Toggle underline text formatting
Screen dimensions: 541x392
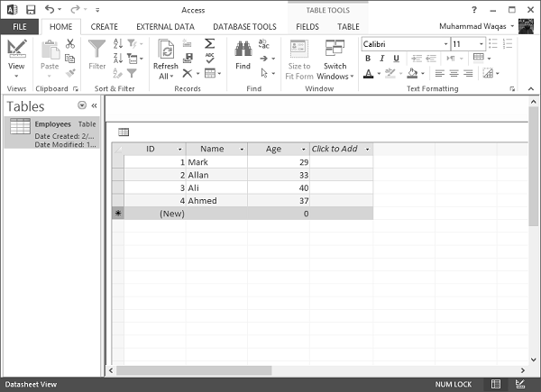pyautogui.click(x=396, y=59)
